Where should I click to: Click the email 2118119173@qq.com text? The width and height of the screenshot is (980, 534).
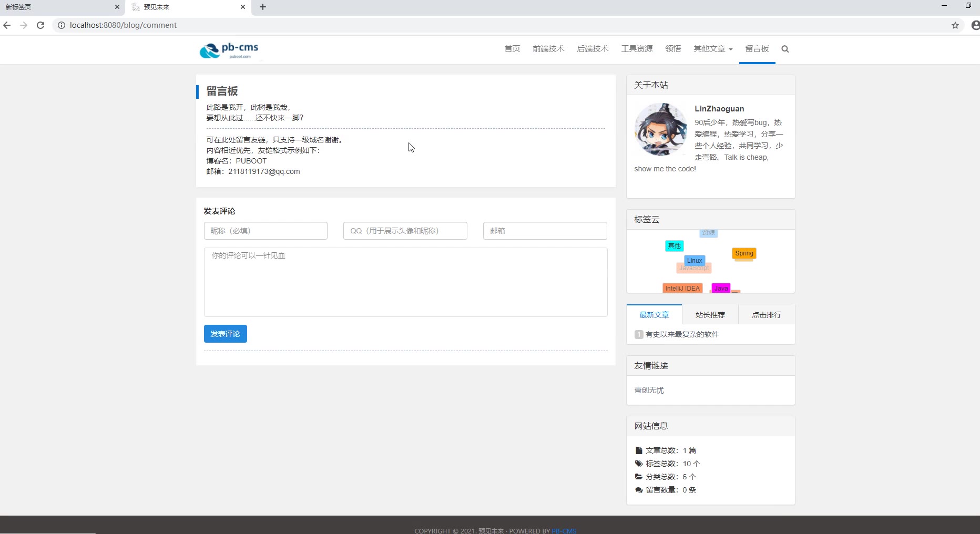coord(264,171)
